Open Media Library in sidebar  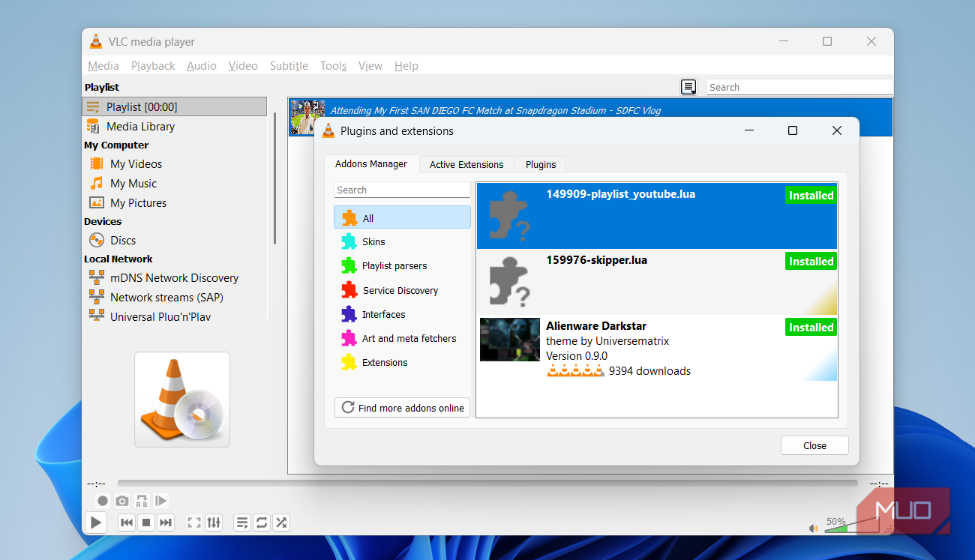[175, 126]
